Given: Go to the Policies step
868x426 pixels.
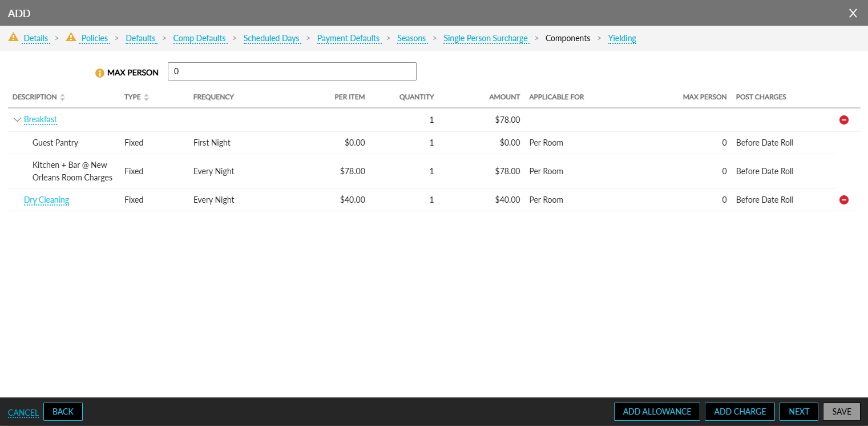Looking at the screenshot, I should click(94, 38).
